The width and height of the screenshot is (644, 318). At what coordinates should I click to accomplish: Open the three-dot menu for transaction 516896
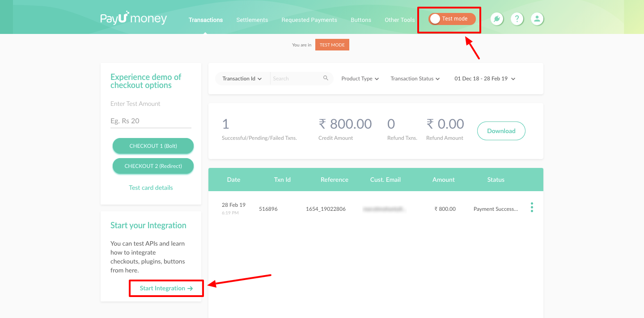click(x=532, y=207)
